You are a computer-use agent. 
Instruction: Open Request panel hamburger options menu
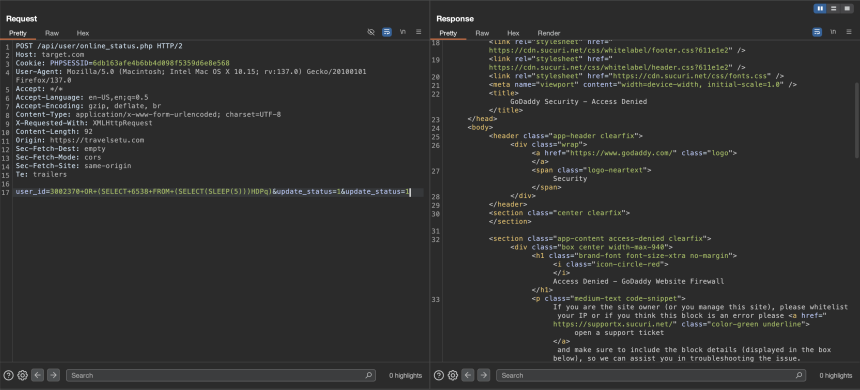click(418, 32)
